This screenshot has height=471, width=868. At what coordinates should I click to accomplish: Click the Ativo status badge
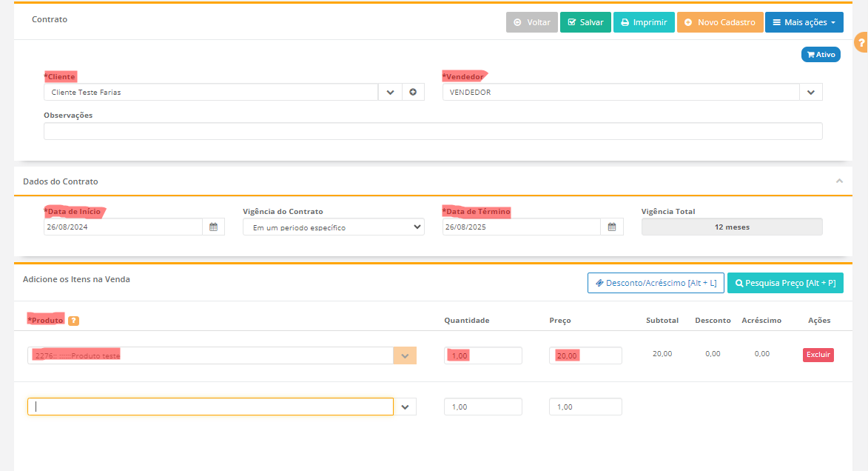[821, 55]
